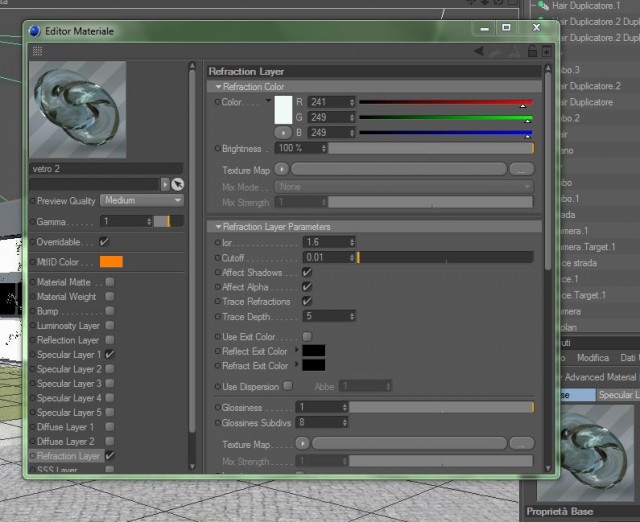The height and width of the screenshot is (522, 640).
Task: Click the browse button for Refraction Color texture
Action: point(522,169)
